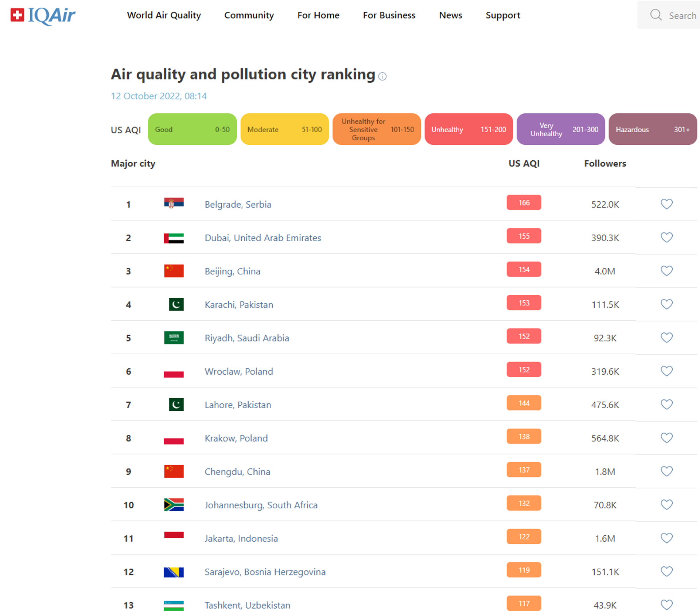Open the ranking info tooltip icon
The image size is (700, 613).
[x=382, y=76]
